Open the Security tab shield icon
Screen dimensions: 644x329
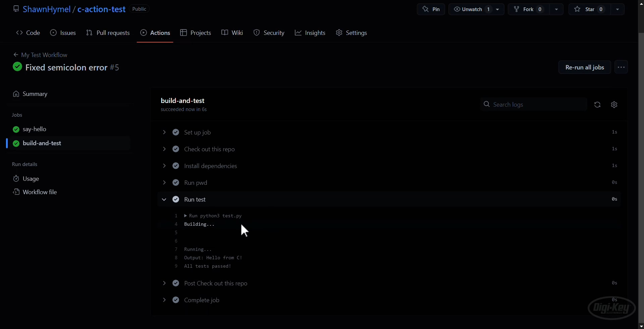coord(257,33)
